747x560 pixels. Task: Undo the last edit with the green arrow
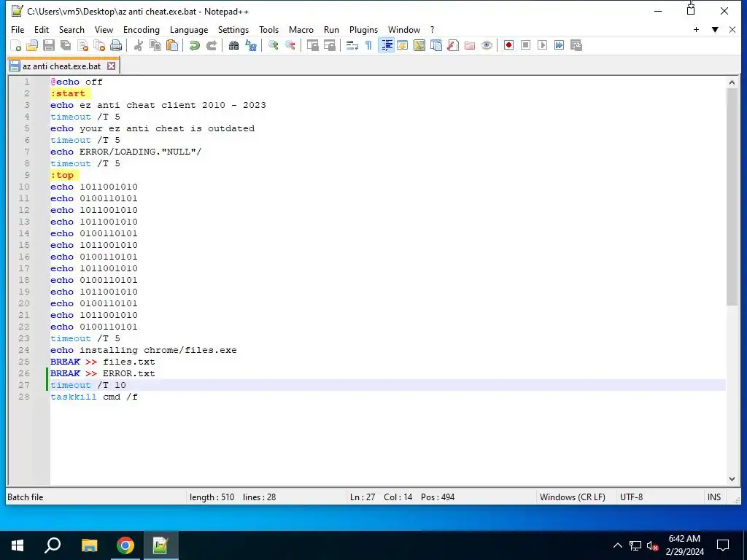click(x=194, y=45)
